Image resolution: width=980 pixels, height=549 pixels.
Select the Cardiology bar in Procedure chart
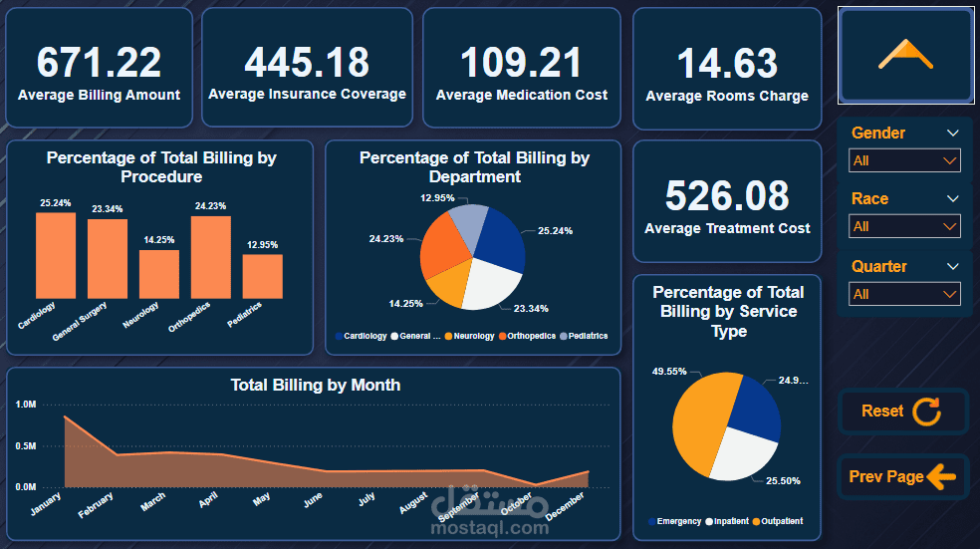pyautogui.click(x=56, y=256)
